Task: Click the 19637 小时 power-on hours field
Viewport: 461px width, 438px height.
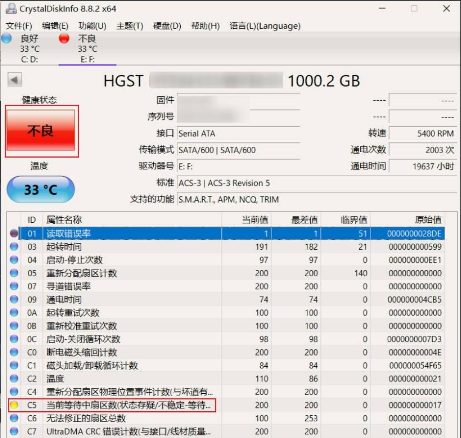Action: (423, 166)
